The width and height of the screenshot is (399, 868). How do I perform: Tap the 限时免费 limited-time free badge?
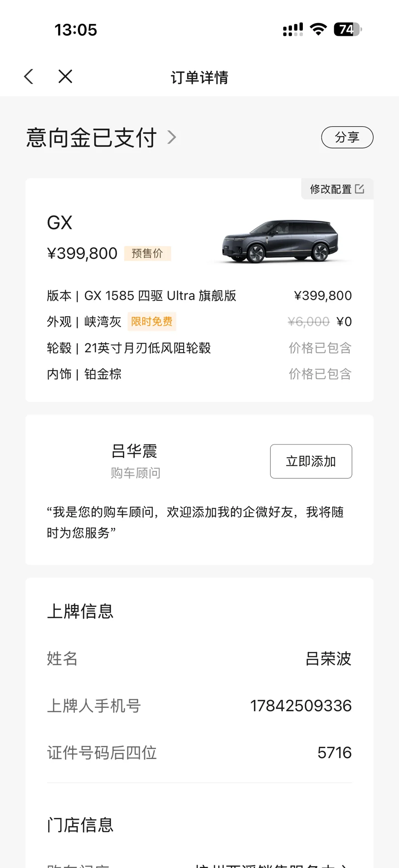point(151,321)
